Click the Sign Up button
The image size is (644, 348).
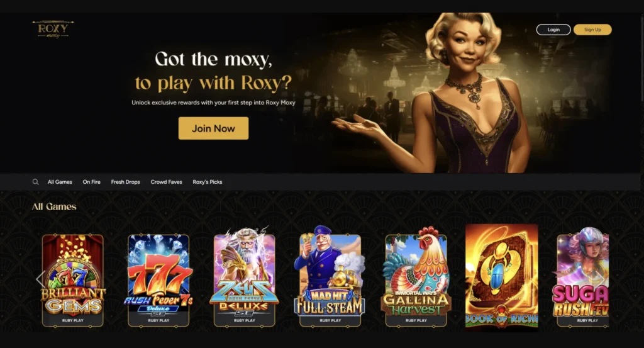pyautogui.click(x=592, y=30)
